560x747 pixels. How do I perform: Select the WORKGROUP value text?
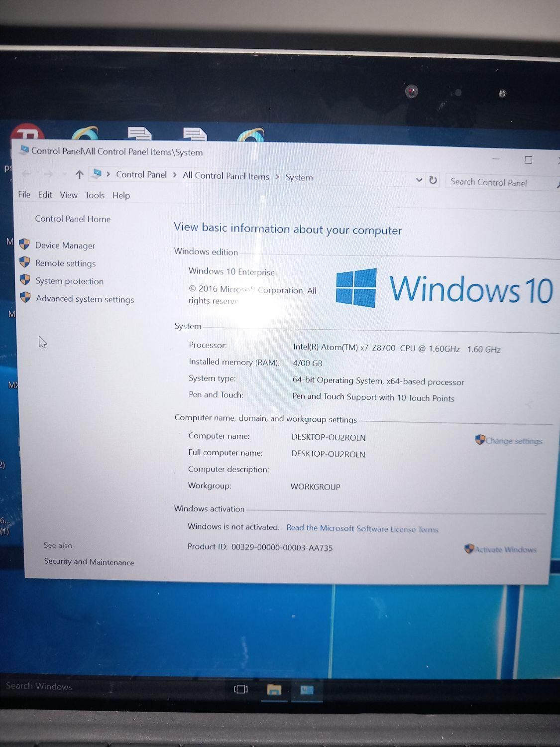point(315,487)
